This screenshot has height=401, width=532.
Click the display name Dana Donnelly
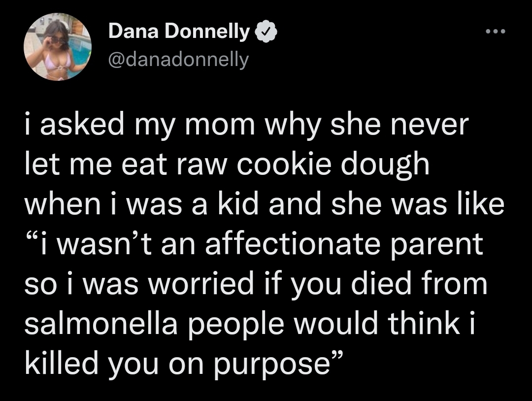[x=178, y=33]
